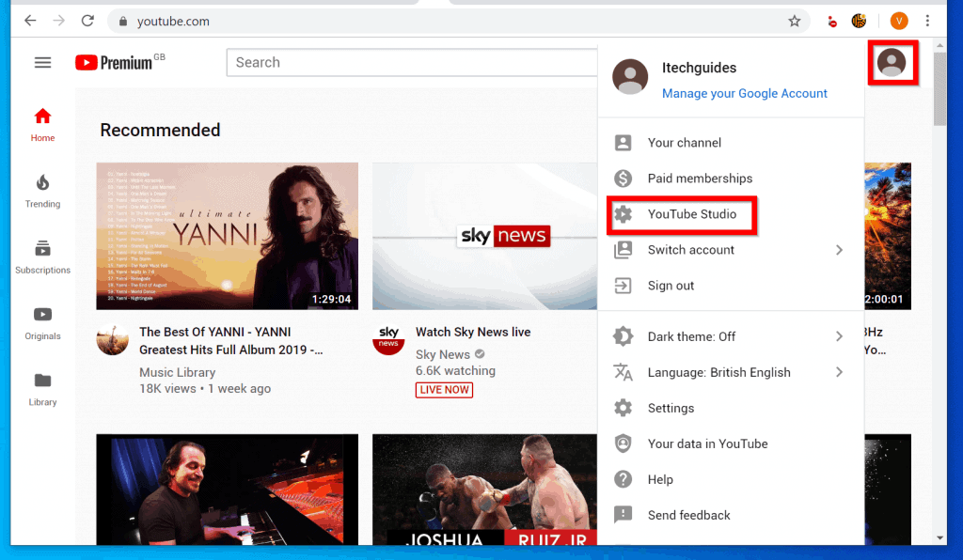Open Chrome three-dot menu
This screenshot has height=560, width=963.
pyautogui.click(x=927, y=21)
